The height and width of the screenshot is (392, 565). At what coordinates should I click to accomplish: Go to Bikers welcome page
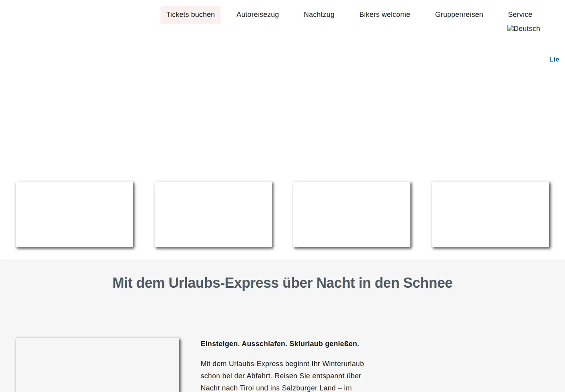[x=385, y=15]
